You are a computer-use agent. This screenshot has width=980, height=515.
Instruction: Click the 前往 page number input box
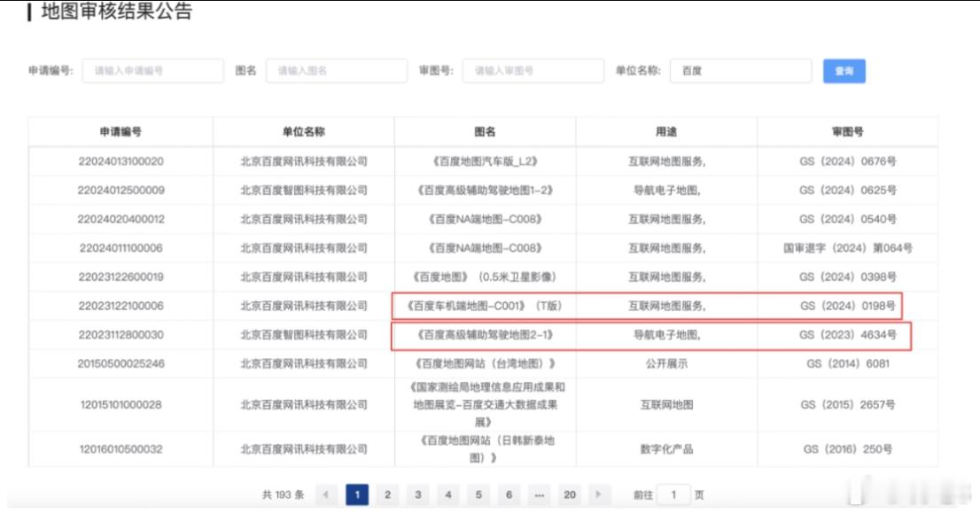coord(673,495)
